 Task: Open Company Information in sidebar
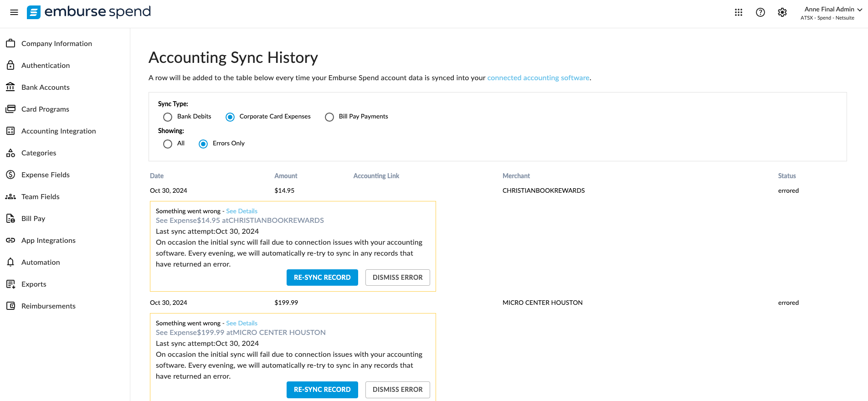click(56, 43)
